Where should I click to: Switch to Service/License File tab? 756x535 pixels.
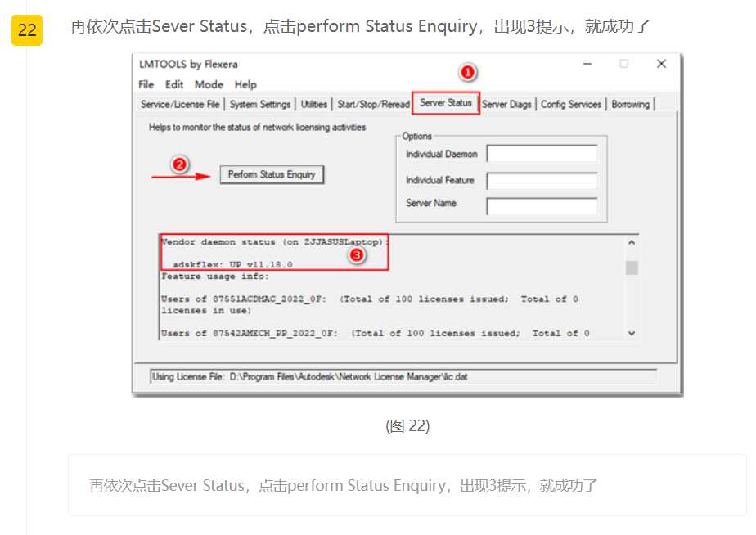point(180,105)
